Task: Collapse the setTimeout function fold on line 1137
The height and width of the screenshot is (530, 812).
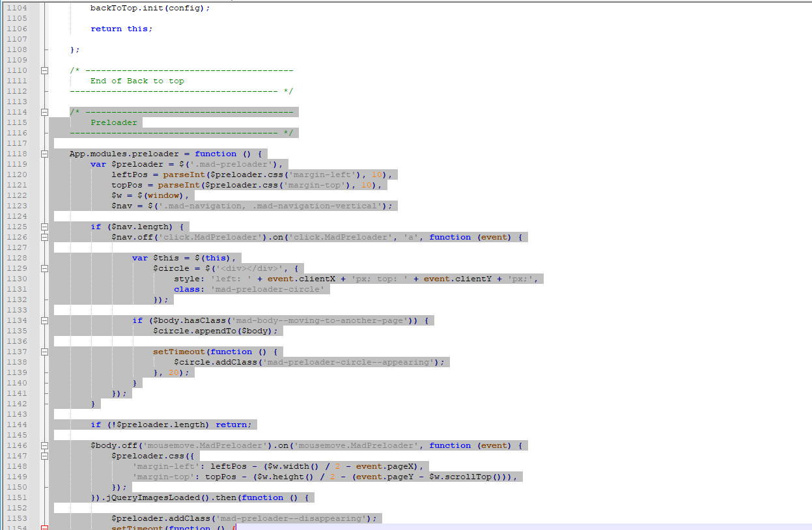Action: (x=44, y=352)
